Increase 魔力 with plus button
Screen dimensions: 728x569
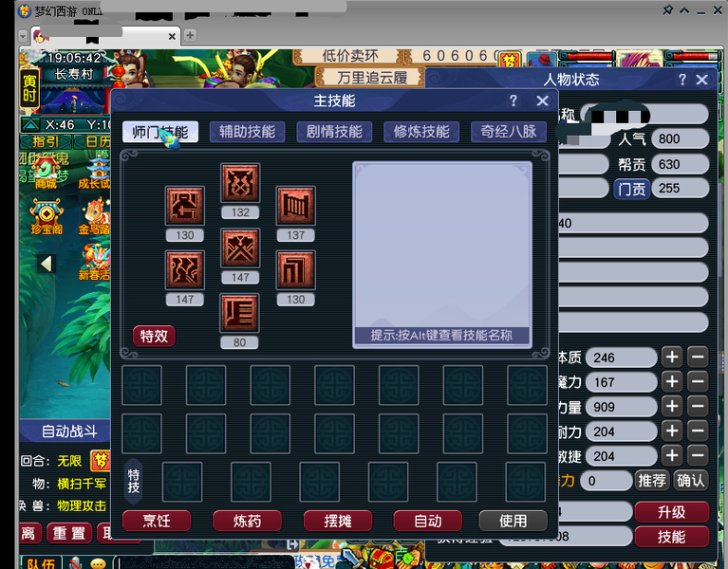(x=672, y=381)
